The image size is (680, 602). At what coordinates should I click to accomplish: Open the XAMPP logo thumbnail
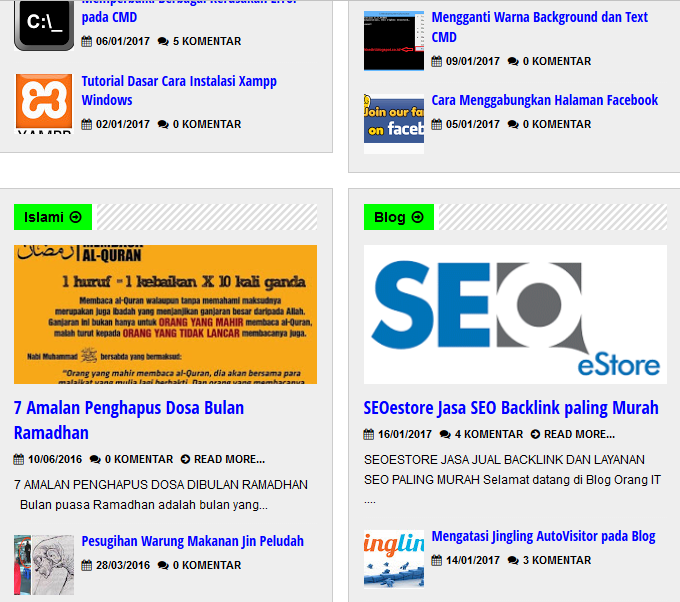point(44,104)
